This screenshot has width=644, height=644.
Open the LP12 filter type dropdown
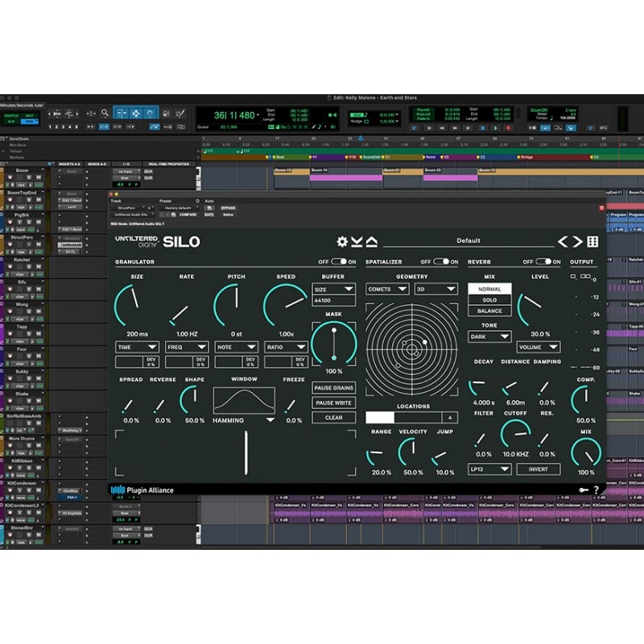tap(489, 469)
